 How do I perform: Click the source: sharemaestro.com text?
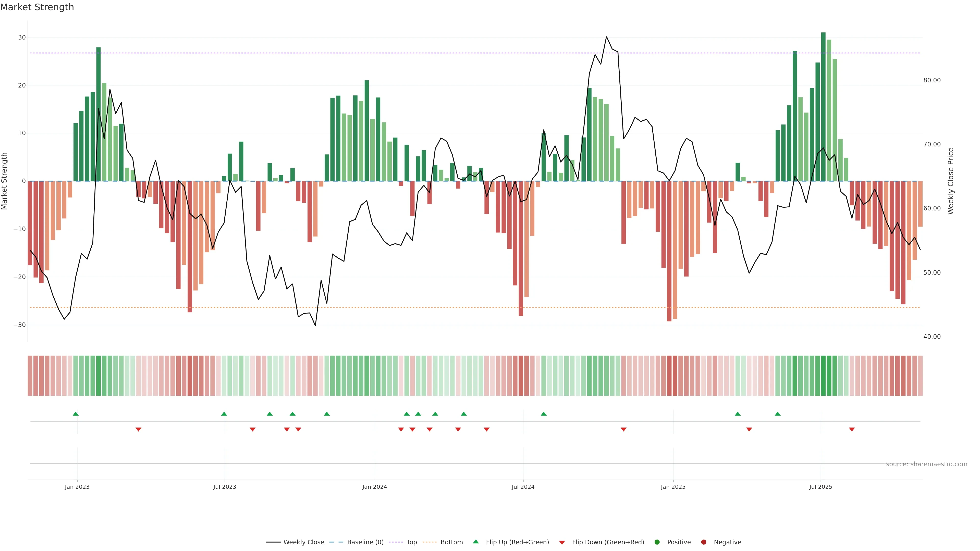[926, 464]
